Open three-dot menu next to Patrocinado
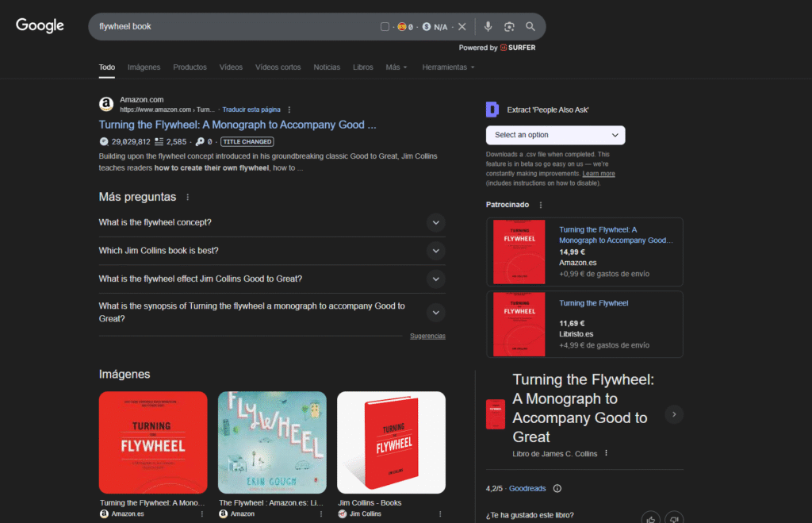The height and width of the screenshot is (523, 812). click(541, 205)
